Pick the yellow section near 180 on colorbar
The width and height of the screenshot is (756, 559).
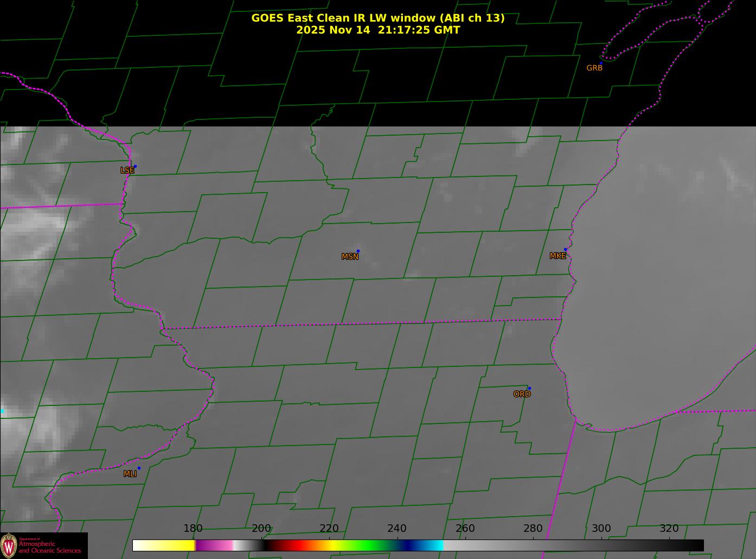click(182, 545)
